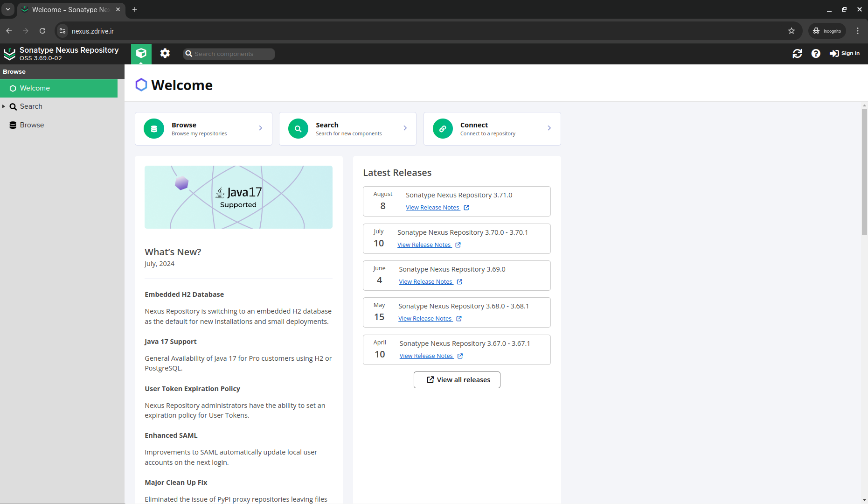Click the Latest Releases heading
The height and width of the screenshot is (504, 868).
(397, 173)
